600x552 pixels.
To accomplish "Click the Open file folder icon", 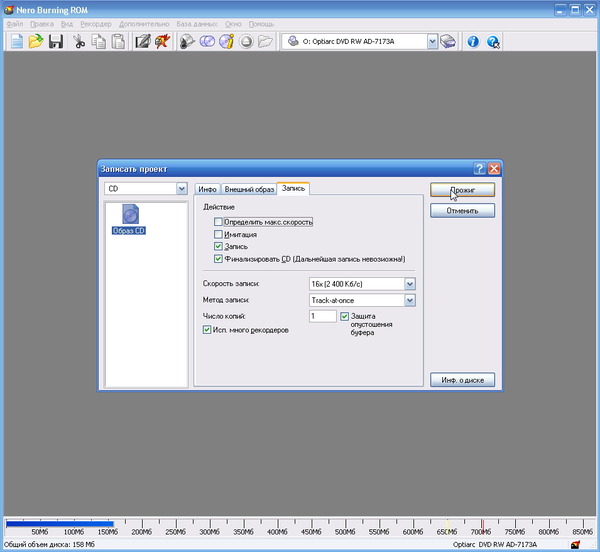I will [x=36, y=41].
